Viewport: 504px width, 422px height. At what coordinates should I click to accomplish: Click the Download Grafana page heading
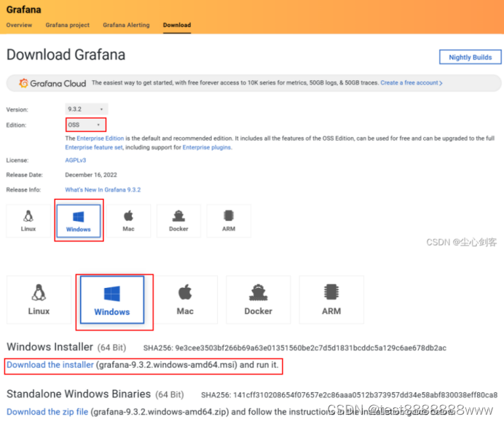pos(66,55)
